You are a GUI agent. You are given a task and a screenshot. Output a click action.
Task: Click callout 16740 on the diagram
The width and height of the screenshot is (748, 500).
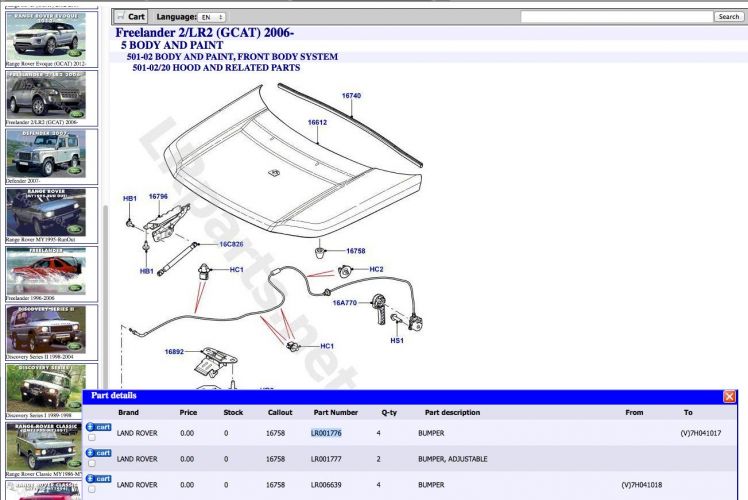351,96
